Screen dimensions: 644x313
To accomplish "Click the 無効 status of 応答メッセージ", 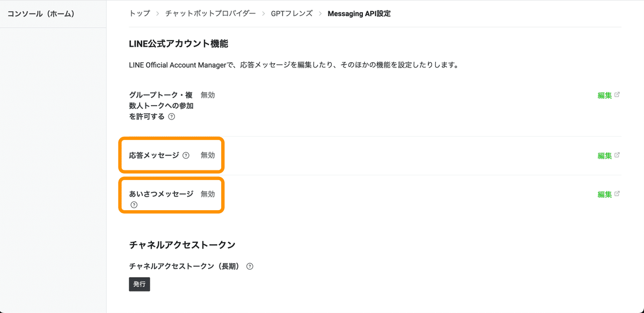I will point(208,155).
